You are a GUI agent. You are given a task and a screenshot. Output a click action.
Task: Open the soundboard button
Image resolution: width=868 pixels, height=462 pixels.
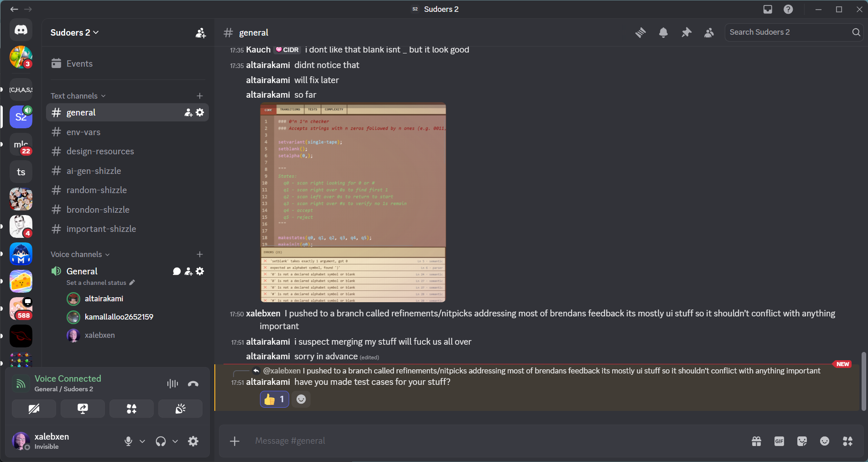(180, 409)
